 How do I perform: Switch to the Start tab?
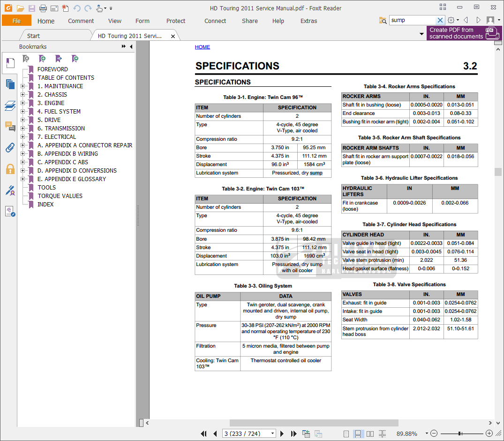point(33,36)
